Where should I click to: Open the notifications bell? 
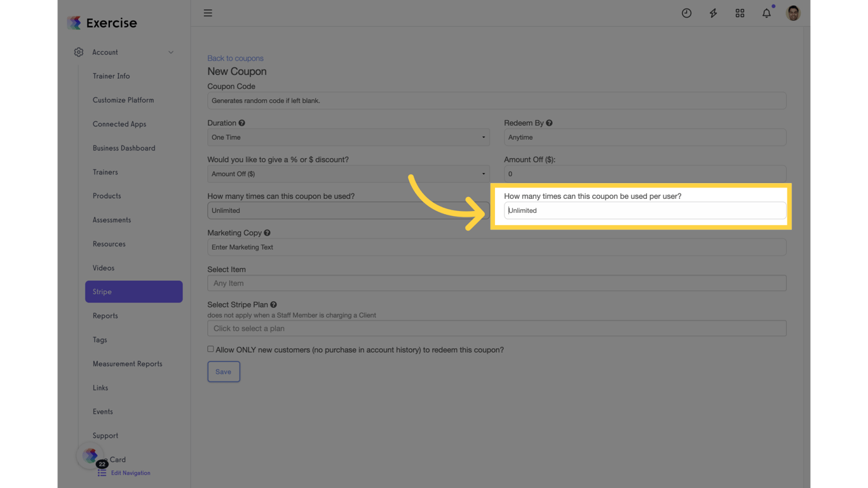[766, 13]
